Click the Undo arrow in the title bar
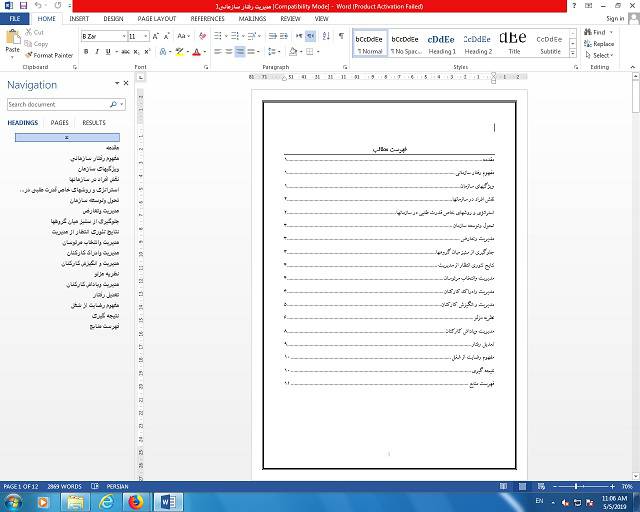 38,6
